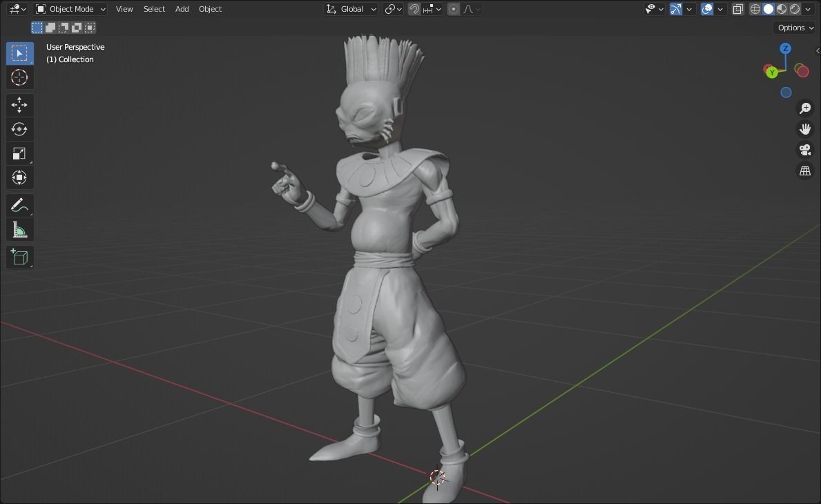Activate the combined Transform tool

pyautogui.click(x=19, y=177)
